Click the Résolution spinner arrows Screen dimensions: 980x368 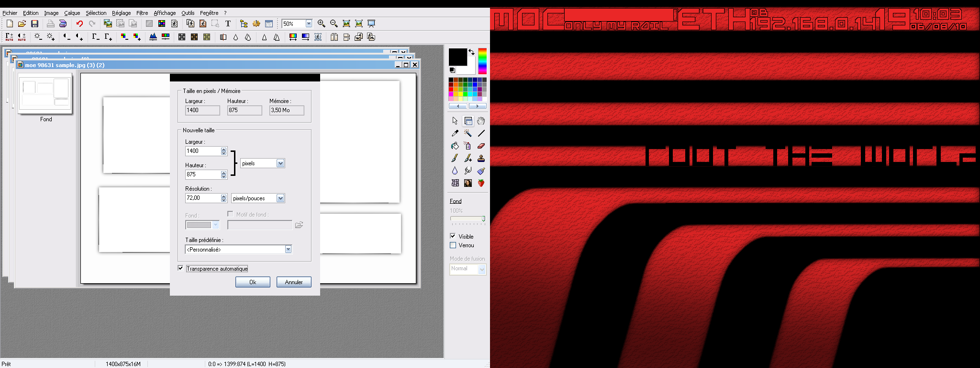coord(223,198)
